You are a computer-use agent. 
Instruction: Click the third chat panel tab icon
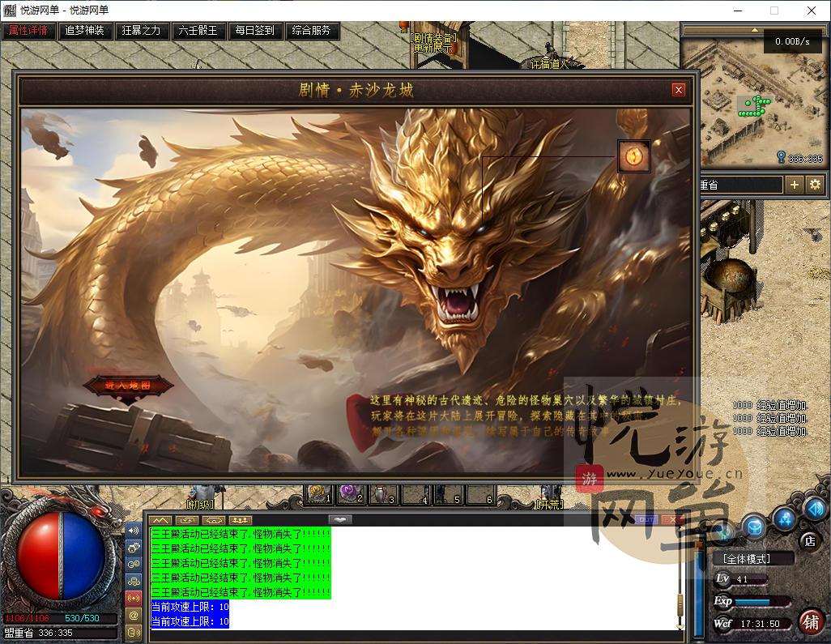click(x=213, y=521)
